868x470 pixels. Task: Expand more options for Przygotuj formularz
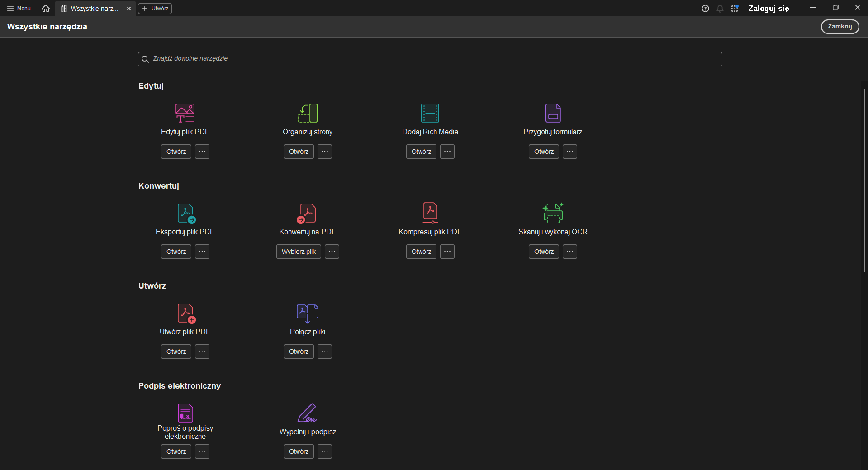(x=570, y=152)
